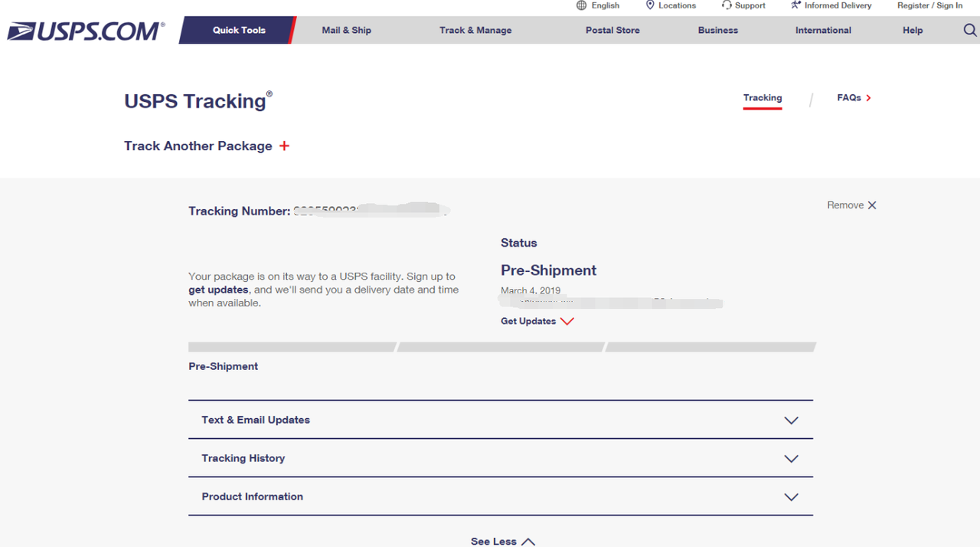Viewport: 980px width, 547px height.
Task: Expand the Text & Email Updates section
Action: 501,420
